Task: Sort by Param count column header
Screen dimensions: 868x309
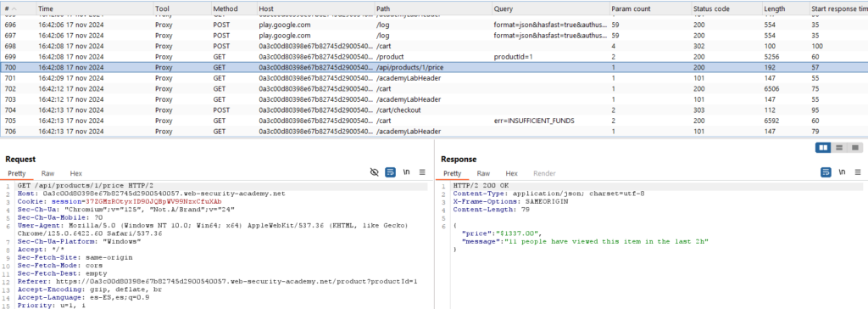Action: click(x=649, y=8)
